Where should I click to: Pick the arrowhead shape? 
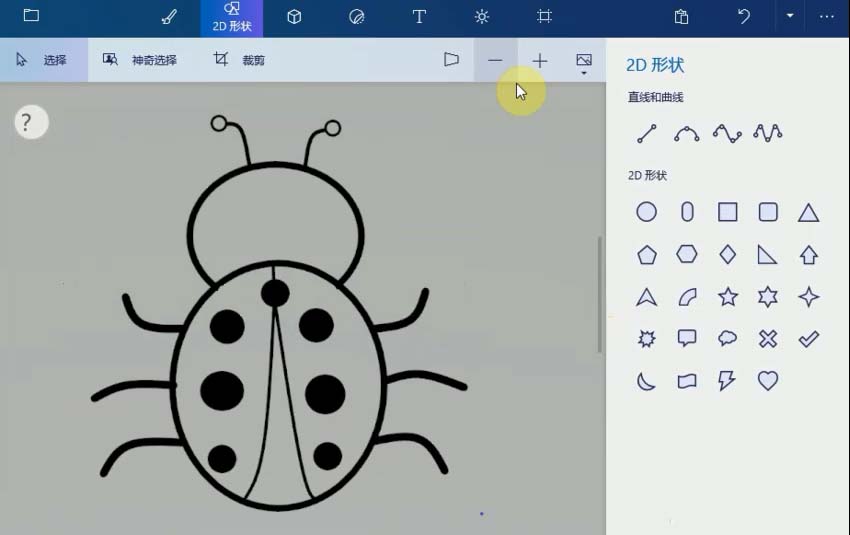tap(646, 296)
